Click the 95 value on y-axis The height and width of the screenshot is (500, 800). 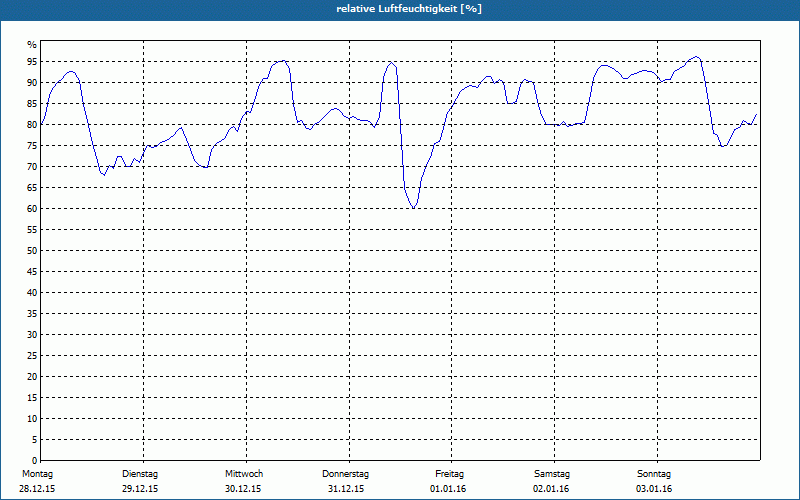(x=32, y=62)
